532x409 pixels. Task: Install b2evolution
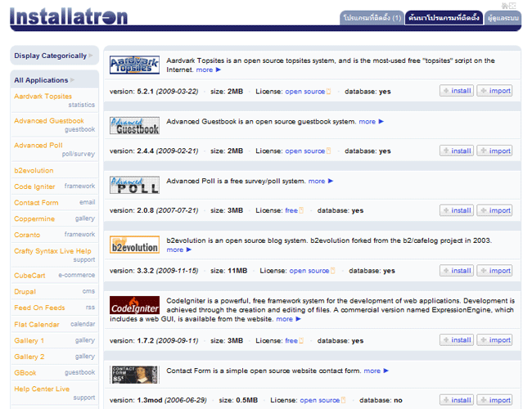(457, 271)
